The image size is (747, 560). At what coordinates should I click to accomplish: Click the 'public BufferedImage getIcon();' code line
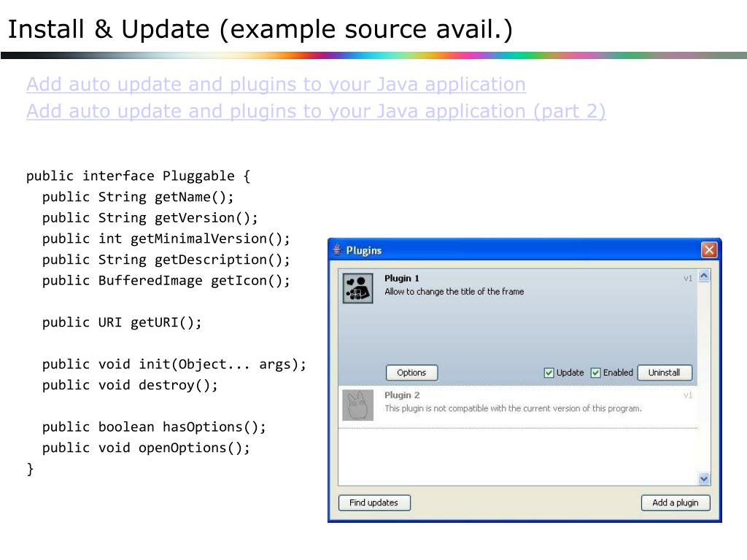tap(166, 281)
